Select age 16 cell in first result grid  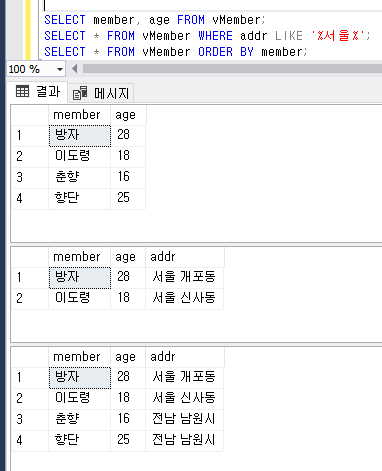click(x=128, y=177)
